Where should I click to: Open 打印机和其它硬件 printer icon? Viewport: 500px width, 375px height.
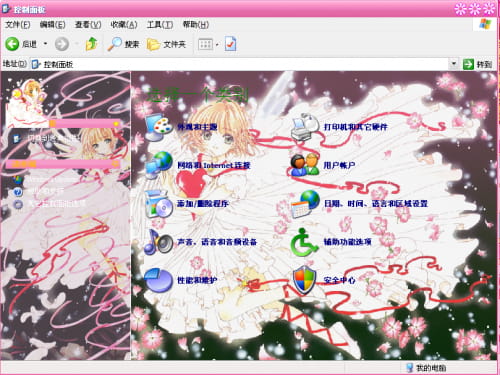(305, 127)
